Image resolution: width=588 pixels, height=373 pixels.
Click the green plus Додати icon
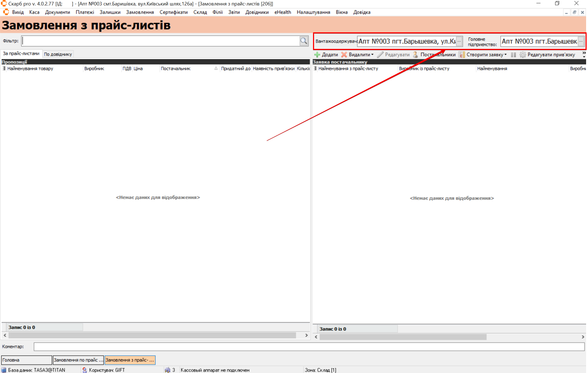[x=317, y=55]
